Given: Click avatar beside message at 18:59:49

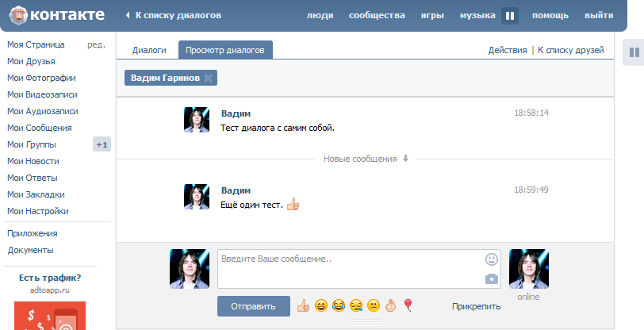Looking at the screenshot, I should (x=197, y=197).
